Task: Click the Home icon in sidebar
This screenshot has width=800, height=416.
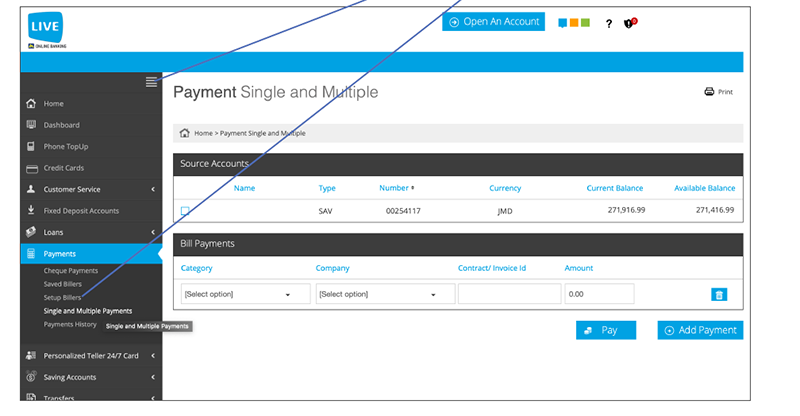Action: [x=31, y=104]
